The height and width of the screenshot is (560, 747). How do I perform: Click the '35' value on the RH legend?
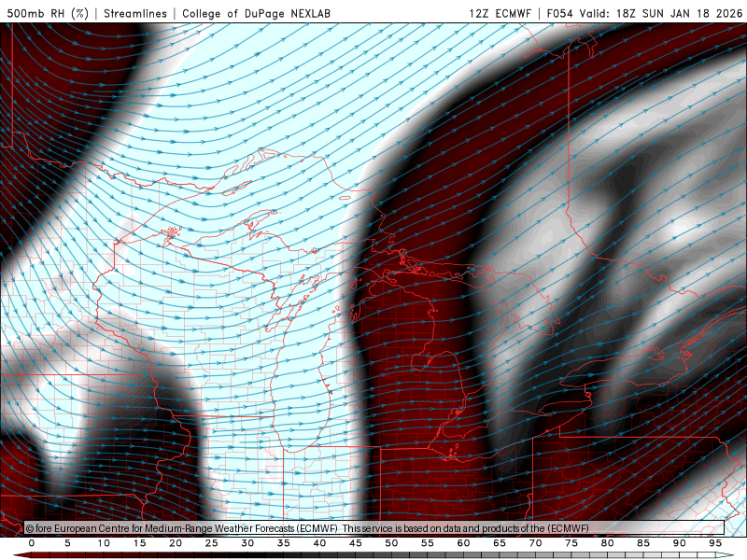[x=284, y=543]
